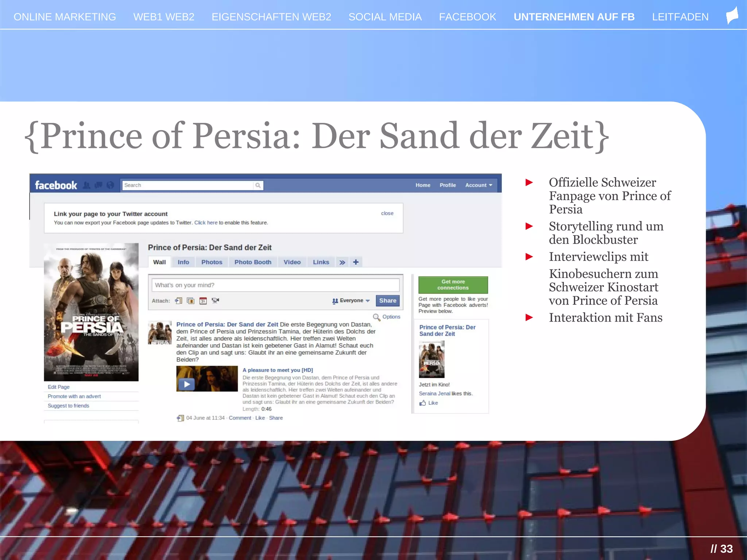747x560 pixels.
Task: Go to ONLINE MARKETING section
Action: (x=65, y=17)
